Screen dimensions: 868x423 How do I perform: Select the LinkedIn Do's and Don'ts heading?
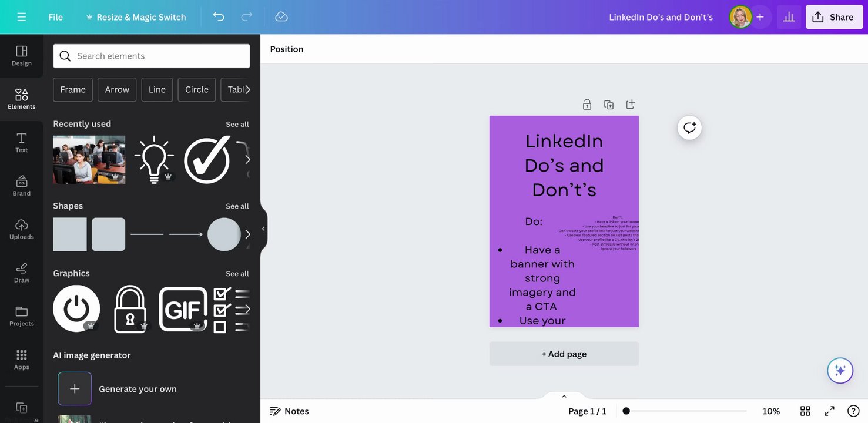pyautogui.click(x=564, y=165)
